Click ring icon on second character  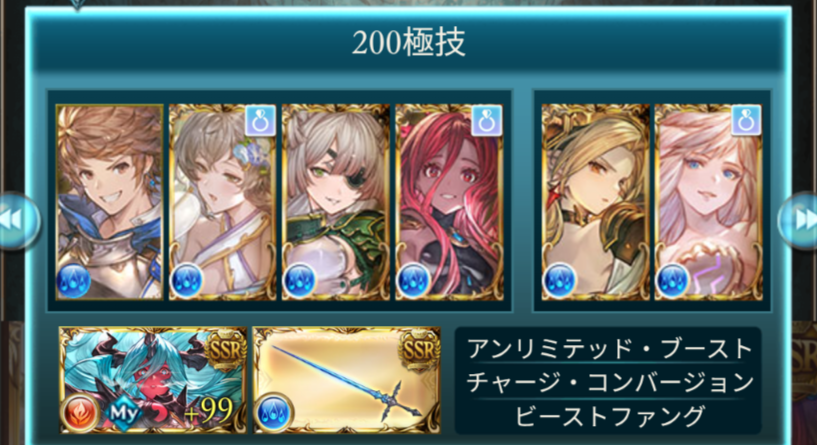[260, 120]
